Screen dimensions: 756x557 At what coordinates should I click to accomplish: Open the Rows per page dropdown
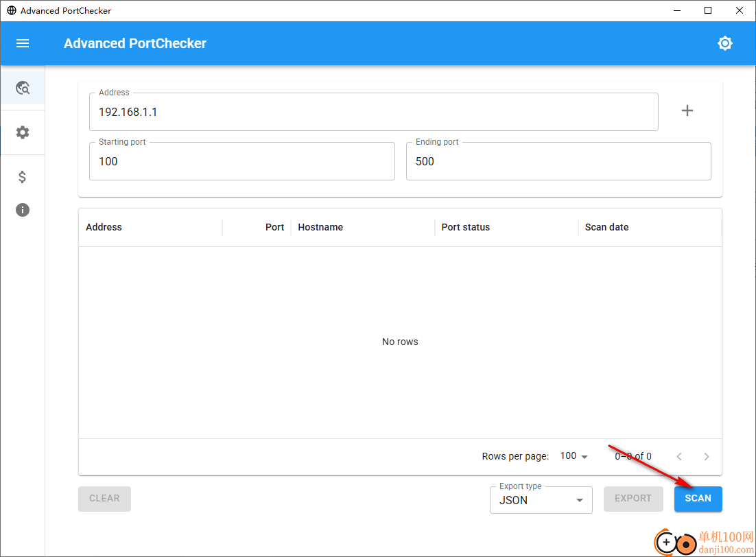[574, 456]
